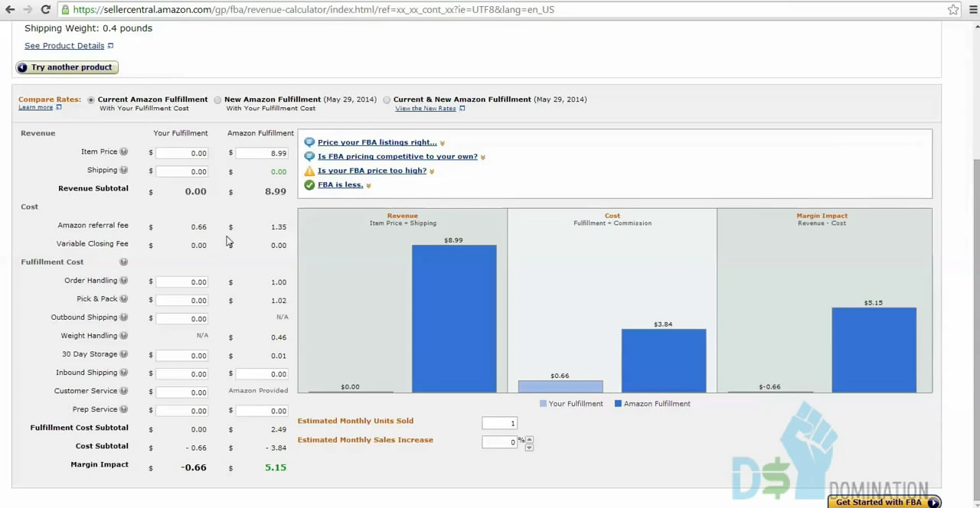Edit the Your Fulfillment Pick & Pack field
The width and height of the screenshot is (980, 508).
(x=182, y=300)
